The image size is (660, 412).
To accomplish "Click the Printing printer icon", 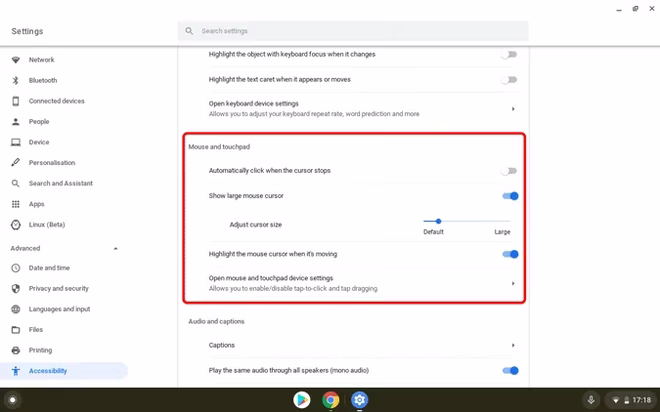I will pyautogui.click(x=16, y=351).
